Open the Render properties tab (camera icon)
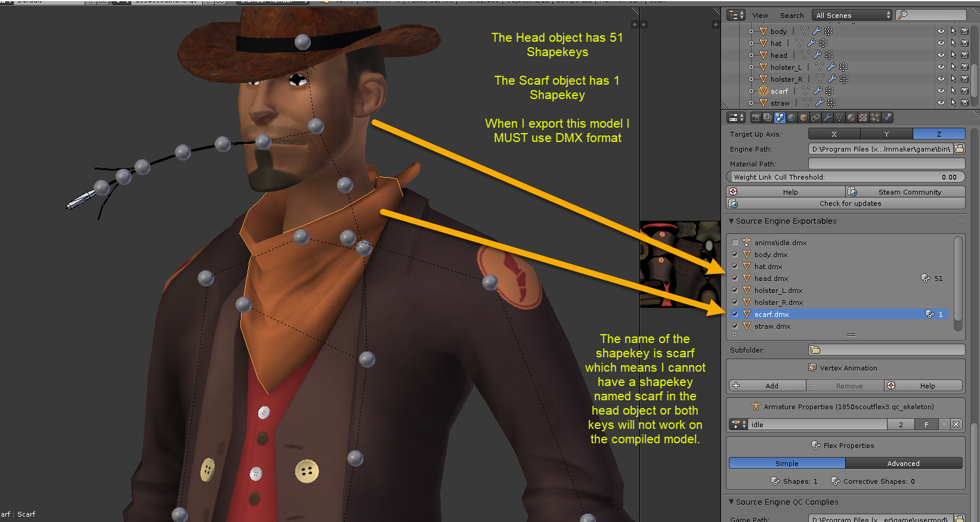Image resolution: width=980 pixels, height=522 pixels. click(x=756, y=118)
